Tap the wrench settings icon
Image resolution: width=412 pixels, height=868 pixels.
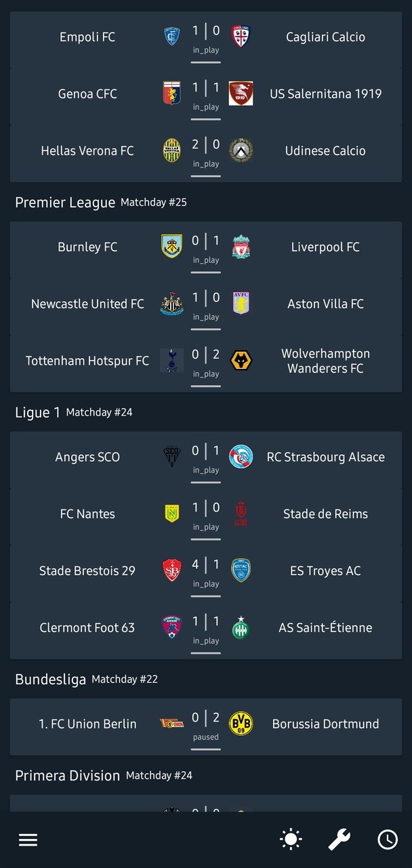tap(339, 839)
